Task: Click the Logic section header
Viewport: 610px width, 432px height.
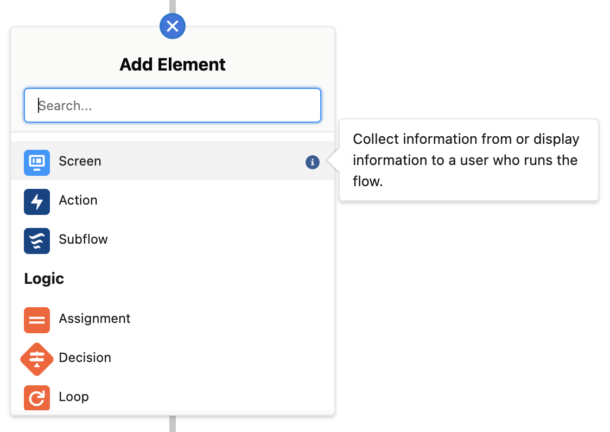Action: click(x=44, y=279)
